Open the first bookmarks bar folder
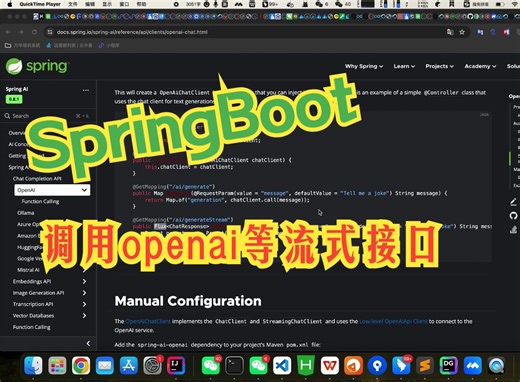 [23, 45]
